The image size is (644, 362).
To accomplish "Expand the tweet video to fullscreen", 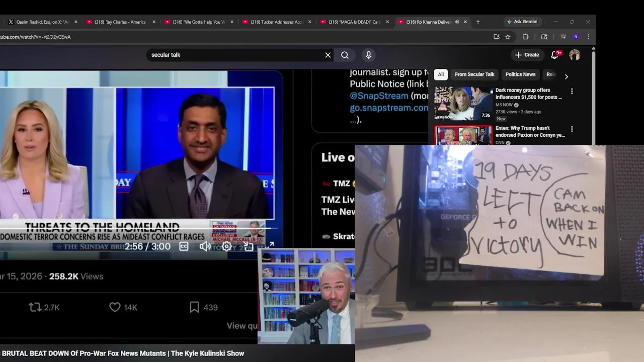I will (x=270, y=246).
